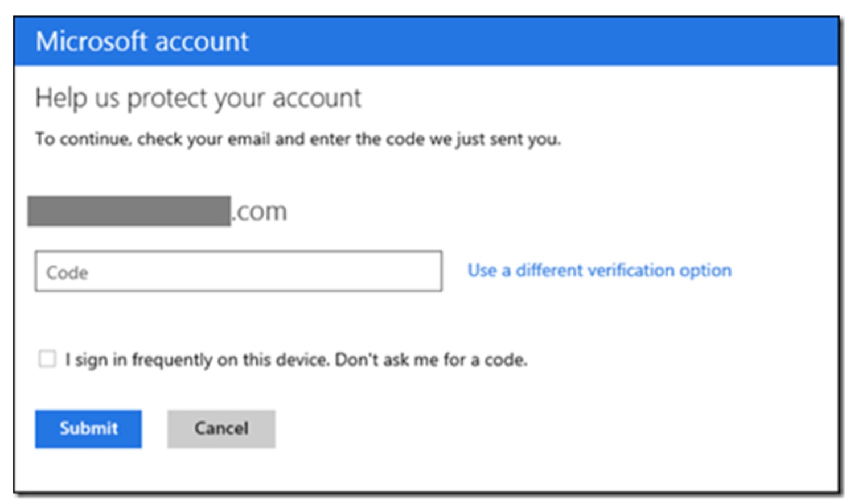Image resolution: width=854 pixels, height=504 pixels.
Task: Click the 'Don't ask me for a code' label
Action: (431, 360)
